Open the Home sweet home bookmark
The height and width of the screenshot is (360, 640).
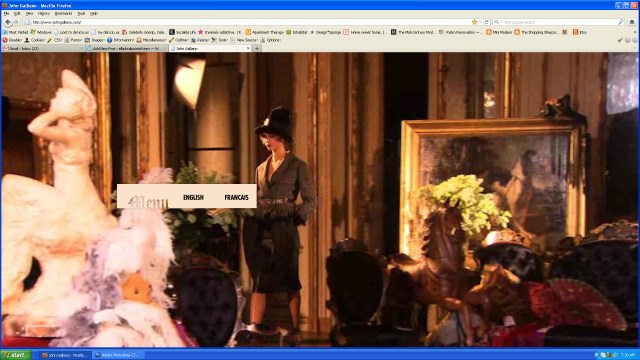365,32
